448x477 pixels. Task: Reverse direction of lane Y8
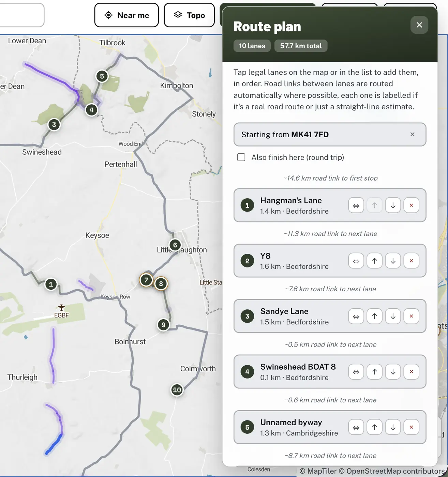[x=356, y=261]
